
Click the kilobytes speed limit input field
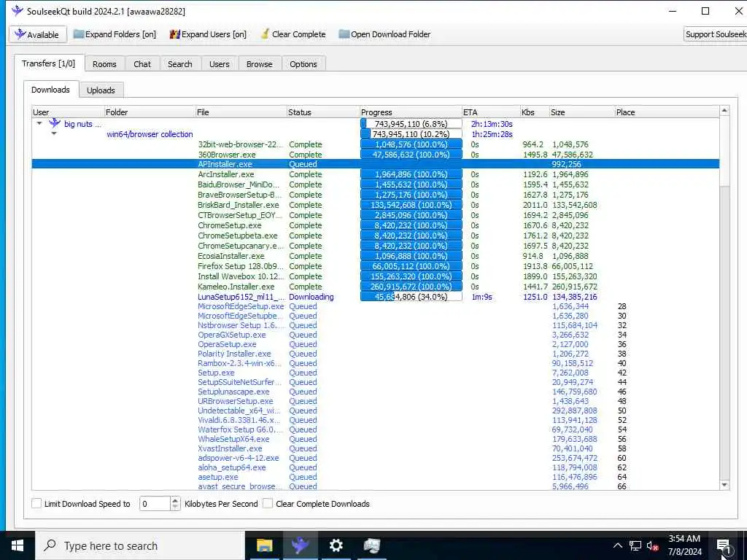[155, 503]
